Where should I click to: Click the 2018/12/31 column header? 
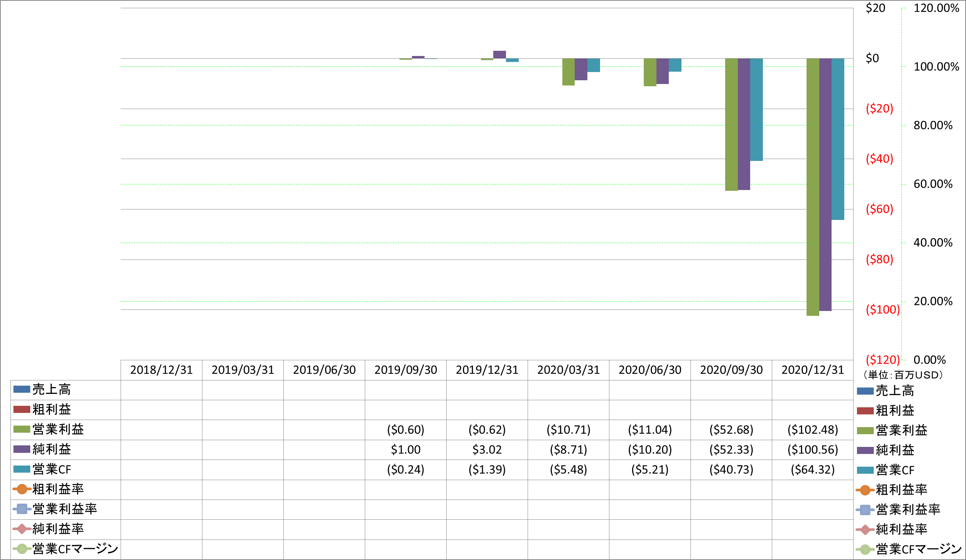tap(161, 370)
